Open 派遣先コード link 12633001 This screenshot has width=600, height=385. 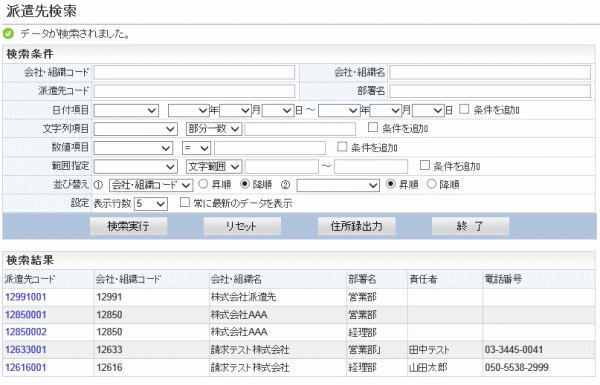click(x=26, y=350)
